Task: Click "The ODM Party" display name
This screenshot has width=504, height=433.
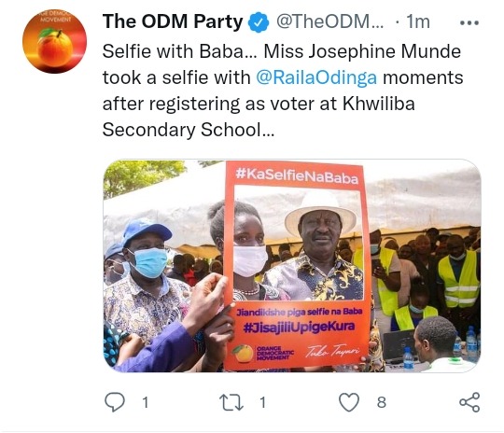Action: (173, 21)
